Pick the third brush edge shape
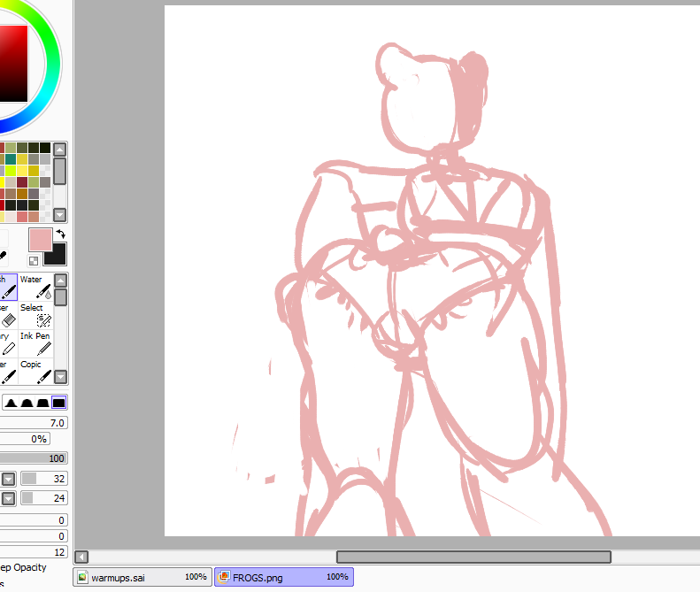Screen dimensions: 700x592 coord(43,403)
